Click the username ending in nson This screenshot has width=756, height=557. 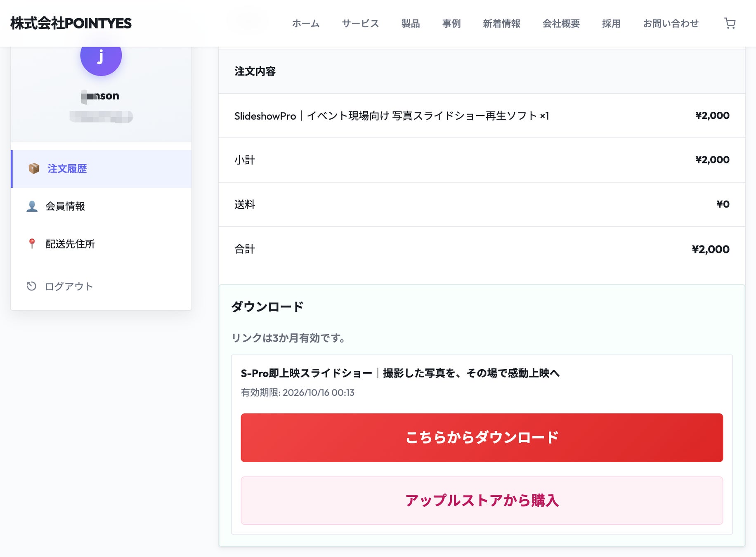click(x=101, y=96)
